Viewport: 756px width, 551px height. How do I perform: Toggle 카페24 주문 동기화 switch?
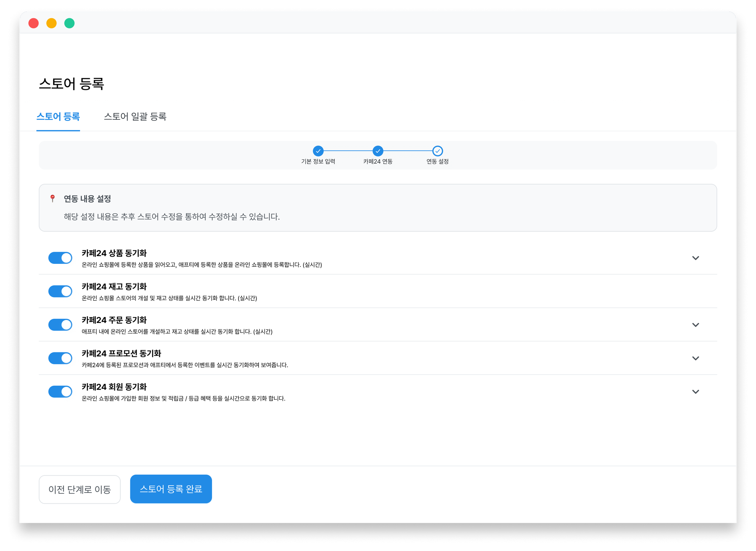point(60,325)
